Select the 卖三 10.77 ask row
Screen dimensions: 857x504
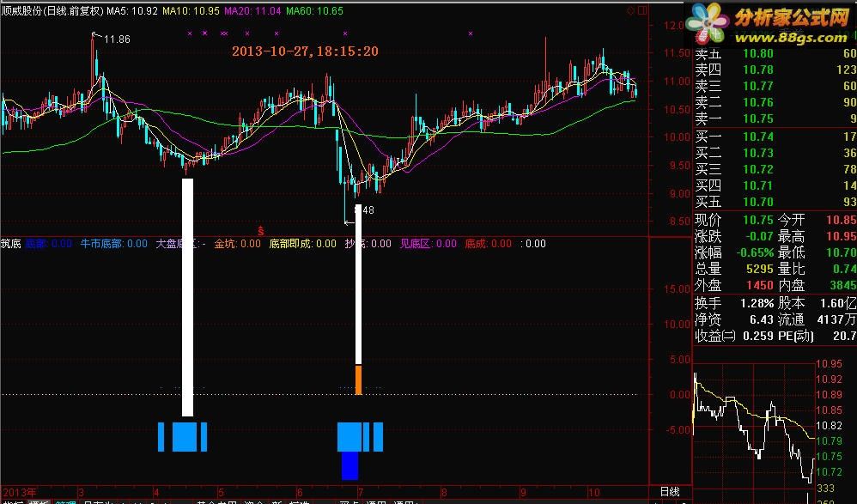(775, 87)
